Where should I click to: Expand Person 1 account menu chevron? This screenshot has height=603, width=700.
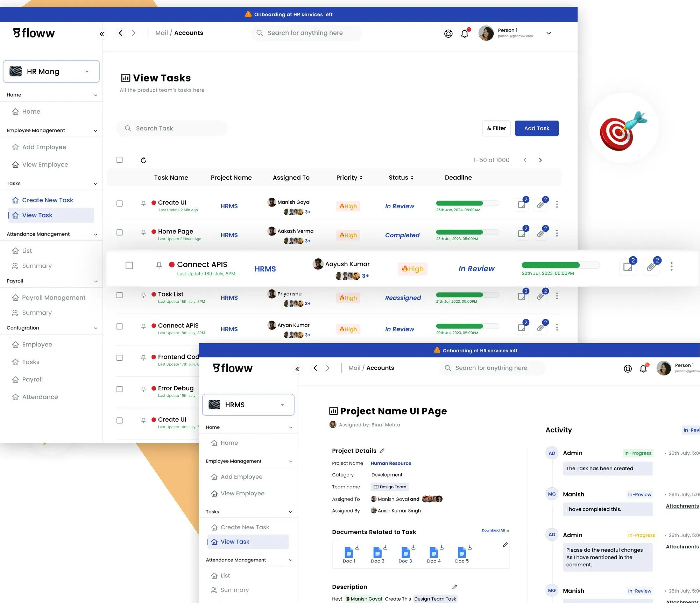pos(549,33)
